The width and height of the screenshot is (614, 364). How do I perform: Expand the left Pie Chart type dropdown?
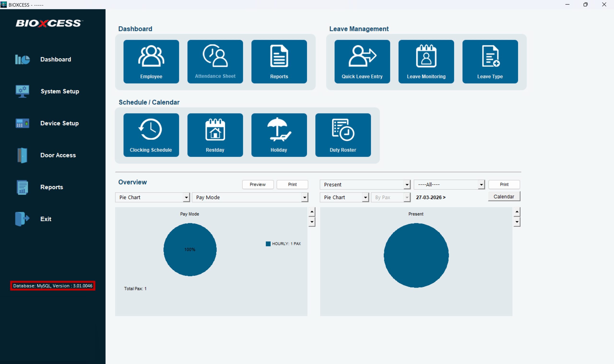(x=186, y=197)
